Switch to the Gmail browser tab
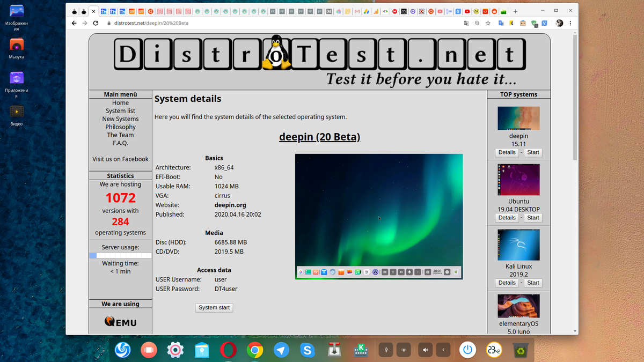 357,11
